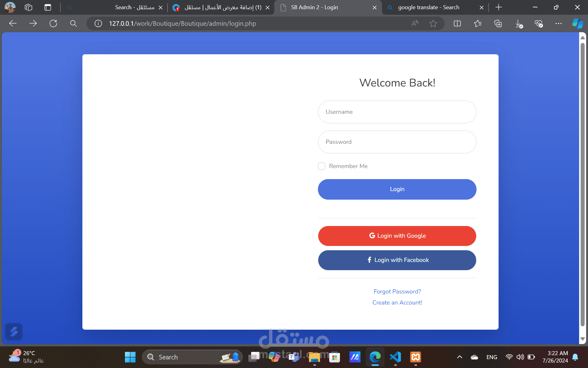The width and height of the screenshot is (588, 368).
Task: Click the browser refresh icon
Action: (53, 24)
